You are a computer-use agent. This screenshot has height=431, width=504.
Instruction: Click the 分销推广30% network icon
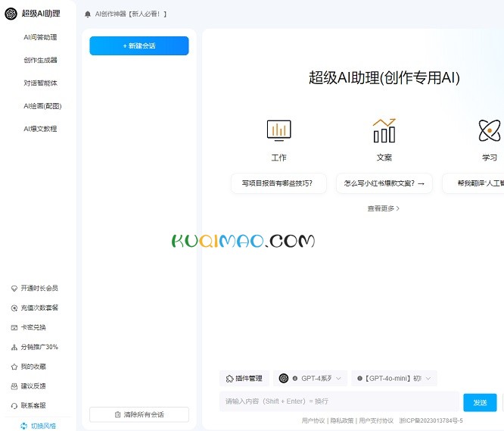click(14, 348)
